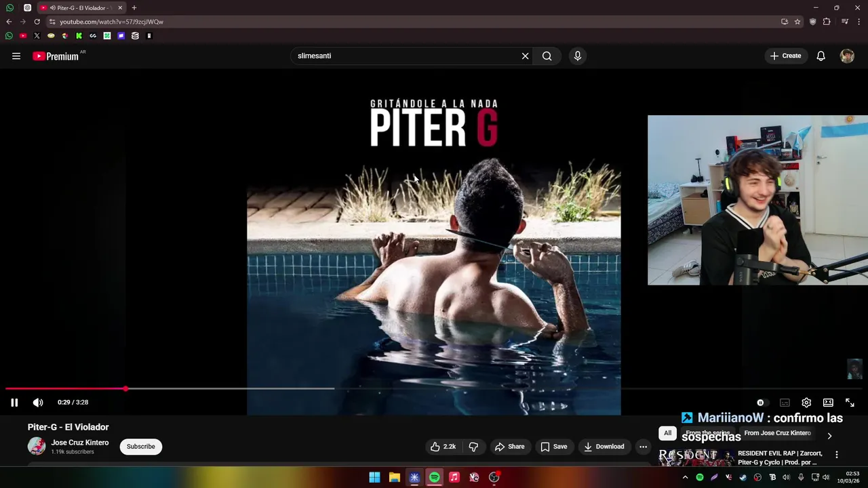Show more filter chips with right chevron

(x=829, y=436)
